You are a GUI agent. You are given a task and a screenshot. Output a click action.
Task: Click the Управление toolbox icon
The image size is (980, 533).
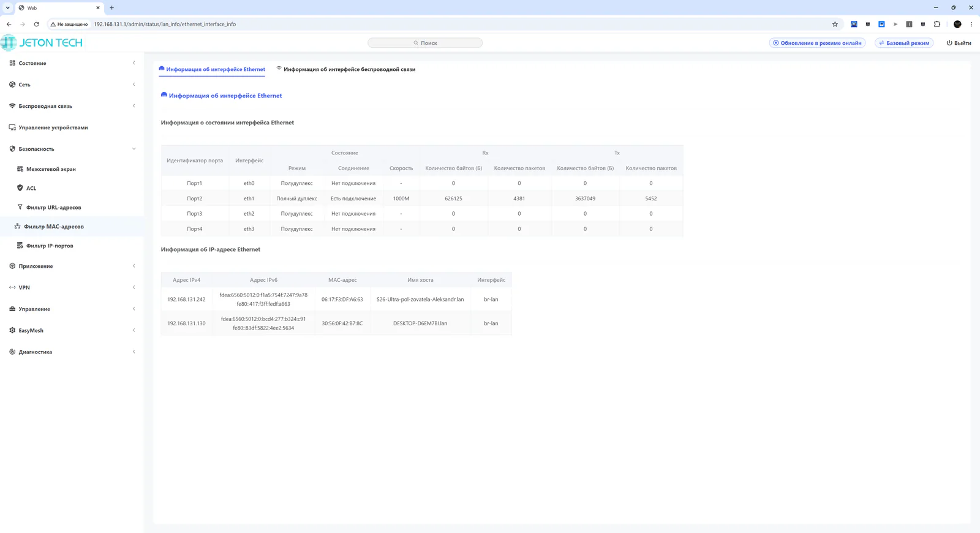pyautogui.click(x=12, y=309)
